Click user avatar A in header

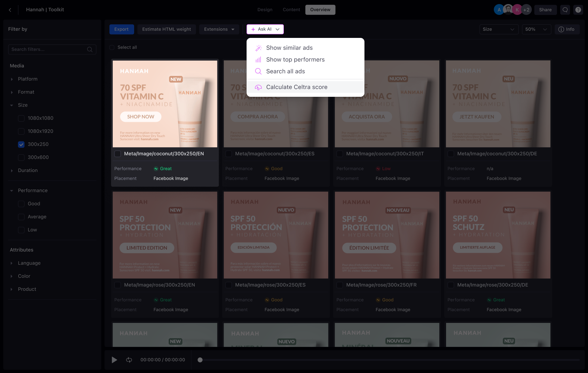pos(499,10)
